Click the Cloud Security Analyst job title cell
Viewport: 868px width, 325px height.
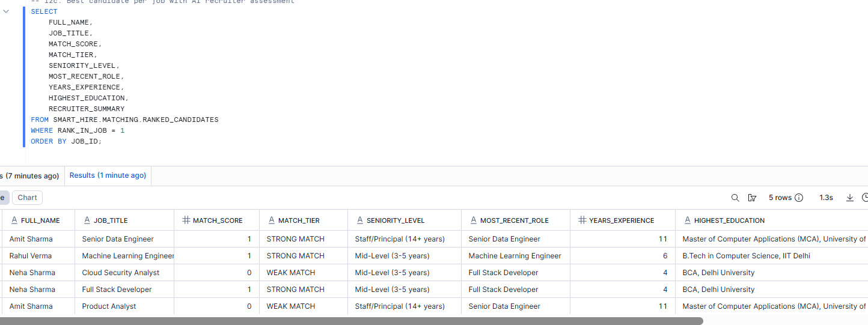[121, 273]
